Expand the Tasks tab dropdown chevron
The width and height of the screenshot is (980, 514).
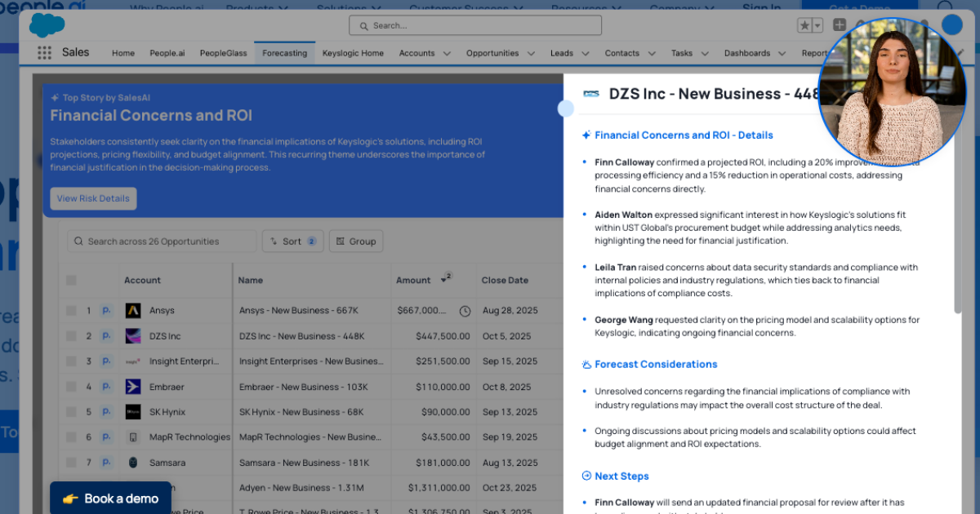point(705,54)
